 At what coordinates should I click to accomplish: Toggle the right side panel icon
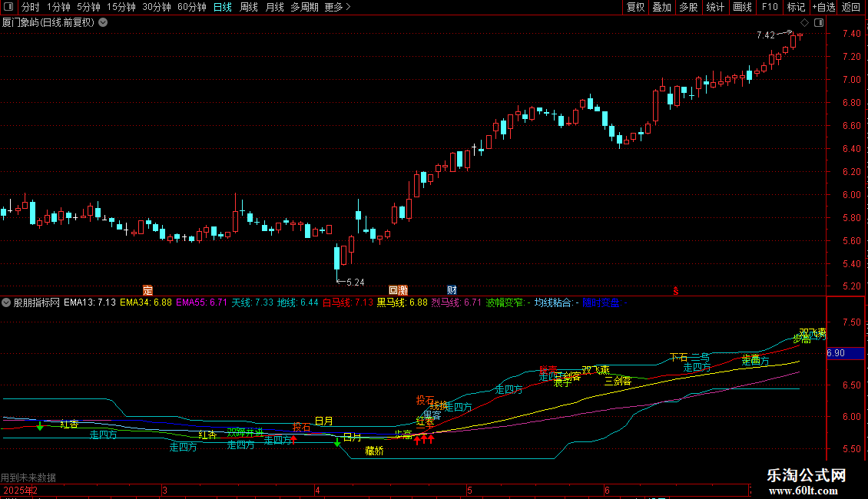819,22
